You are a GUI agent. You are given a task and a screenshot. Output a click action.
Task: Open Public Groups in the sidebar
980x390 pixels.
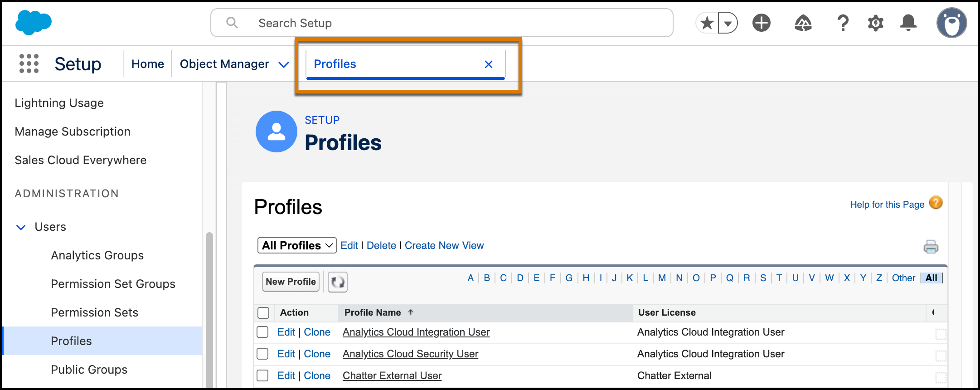click(x=89, y=370)
